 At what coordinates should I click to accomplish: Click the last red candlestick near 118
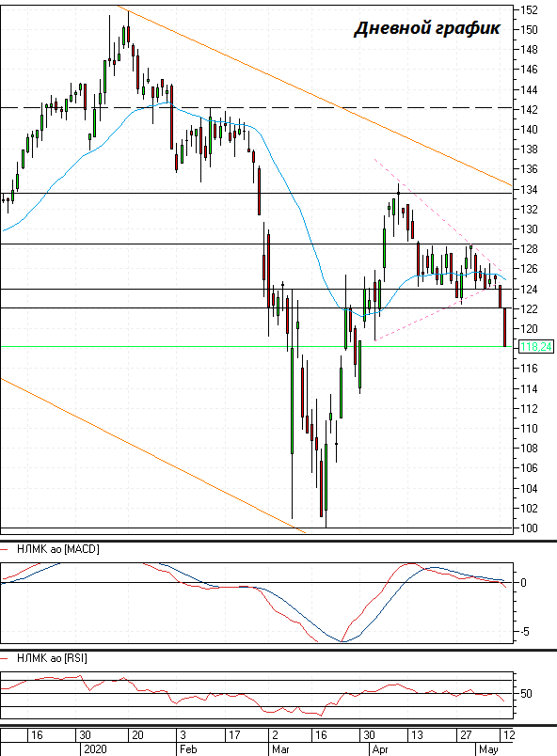click(x=505, y=327)
